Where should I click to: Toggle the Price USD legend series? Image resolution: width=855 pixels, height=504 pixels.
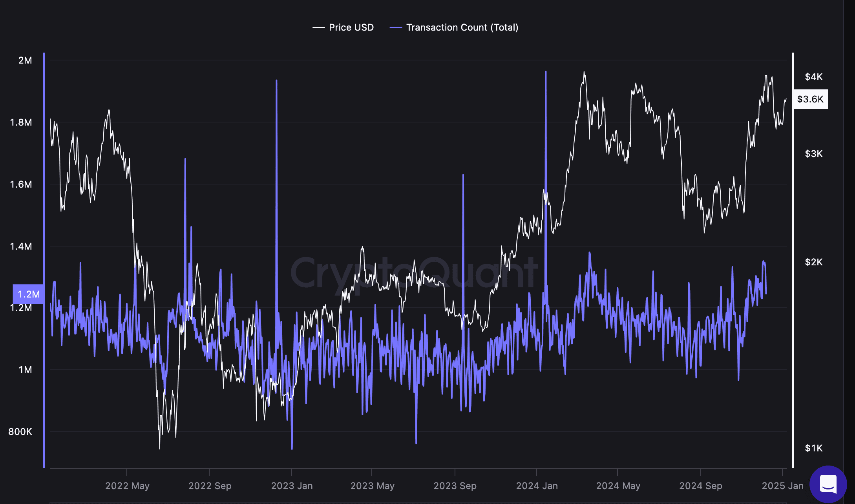(x=351, y=27)
